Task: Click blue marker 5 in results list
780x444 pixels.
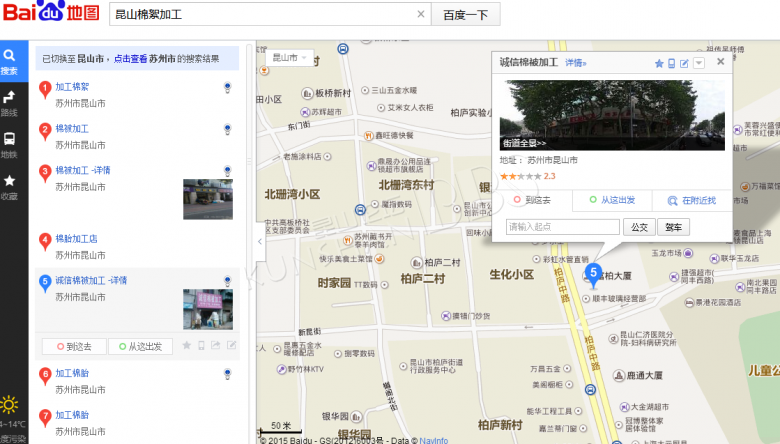Action: (45, 284)
